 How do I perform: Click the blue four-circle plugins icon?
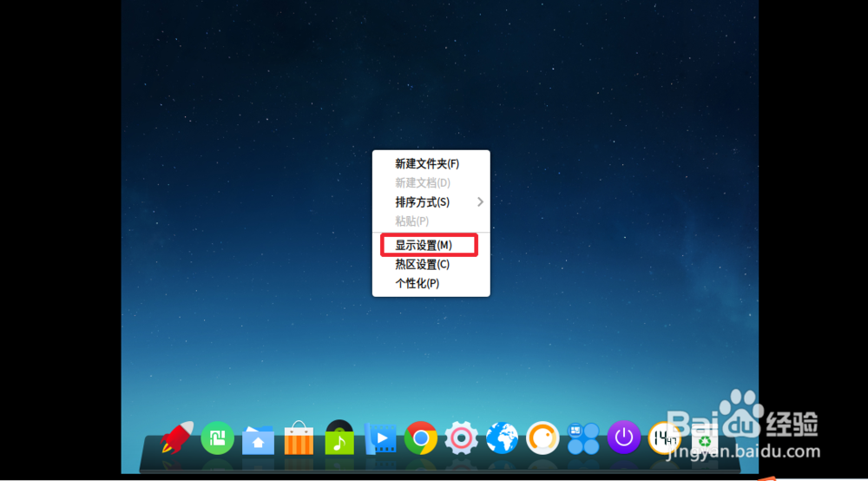(583, 438)
